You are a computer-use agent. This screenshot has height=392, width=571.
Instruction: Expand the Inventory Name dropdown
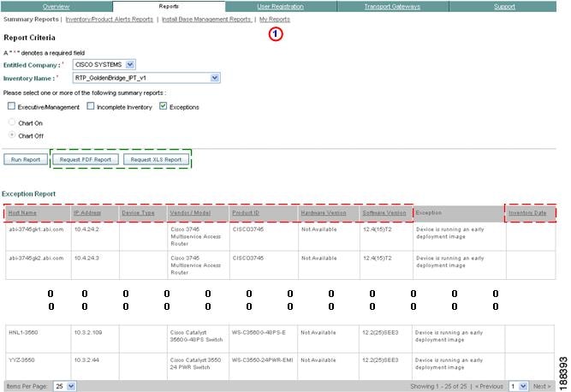[215, 78]
